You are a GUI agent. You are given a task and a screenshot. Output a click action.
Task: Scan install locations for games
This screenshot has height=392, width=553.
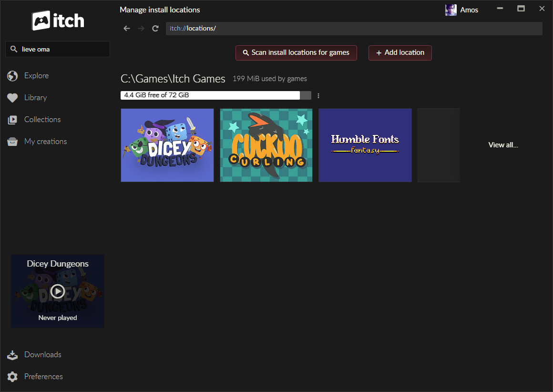(x=296, y=53)
